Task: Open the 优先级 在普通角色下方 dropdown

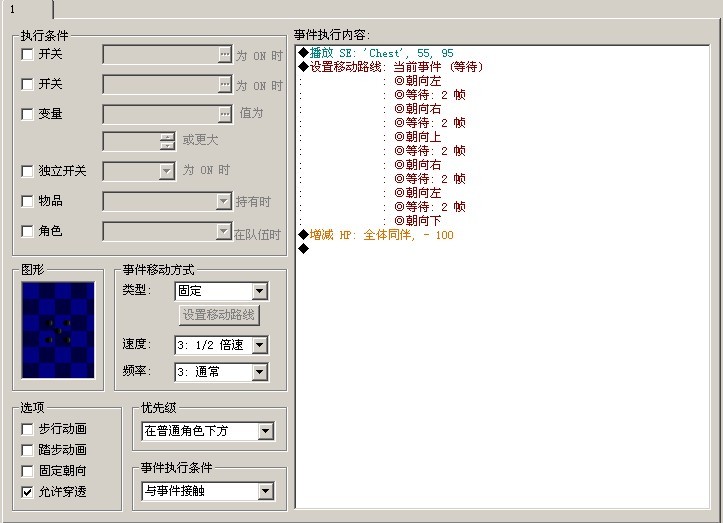Action: [265, 431]
